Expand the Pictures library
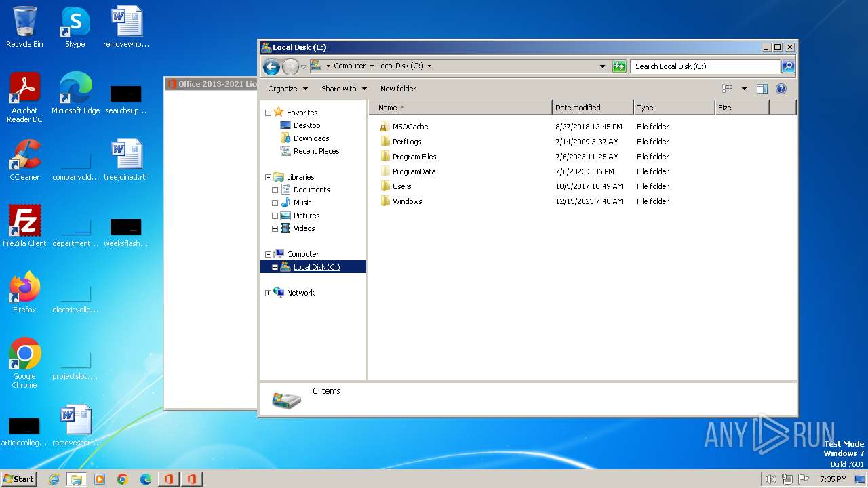Viewport: 868px width, 488px height. pyautogui.click(x=275, y=216)
